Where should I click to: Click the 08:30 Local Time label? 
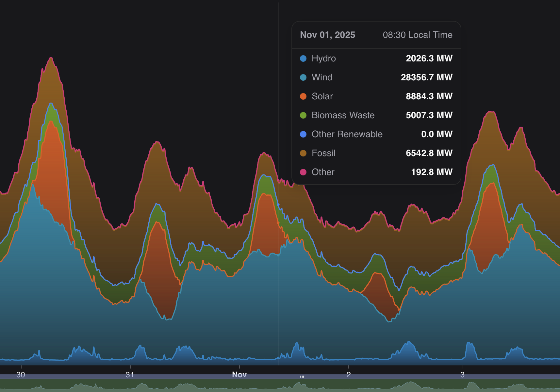click(418, 35)
